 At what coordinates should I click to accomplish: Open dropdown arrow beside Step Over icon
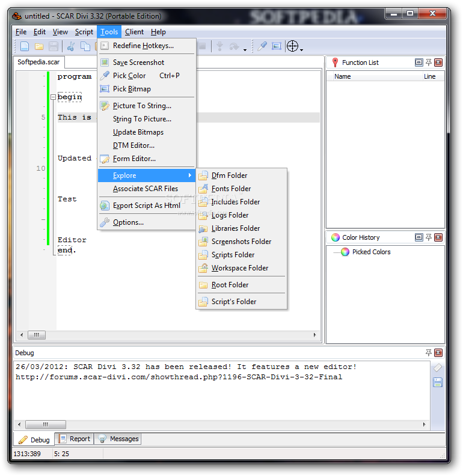click(x=245, y=49)
